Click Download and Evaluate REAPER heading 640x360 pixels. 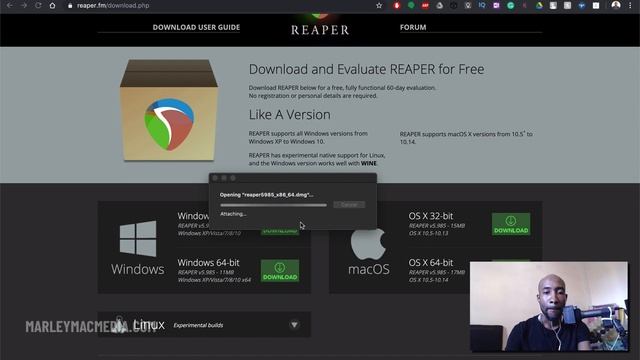pos(367,69)
